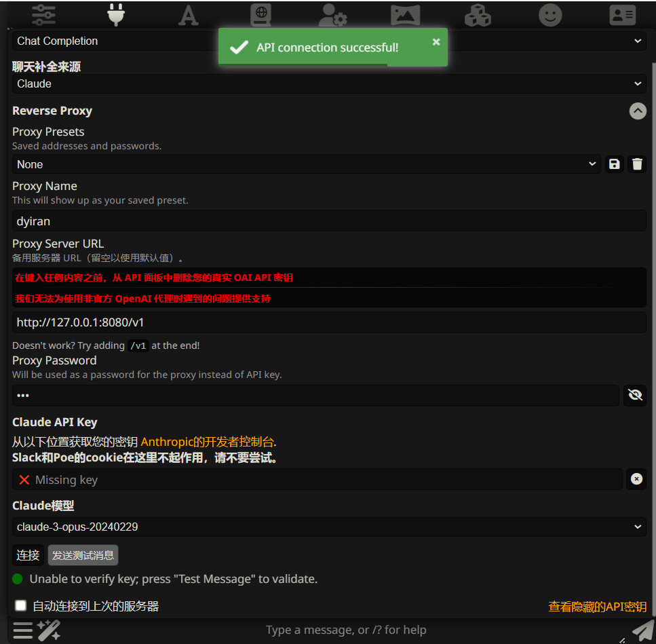This screenshot has height=644, width=656.
Task: Collapse the Reverse Proxy section
Action: pyautogui.click(x=638, y=111)
